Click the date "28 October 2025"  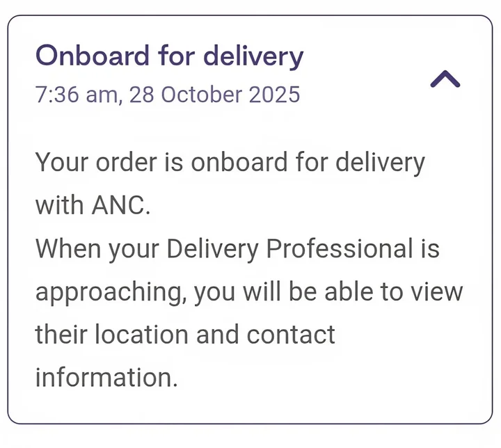pos(214,93)
